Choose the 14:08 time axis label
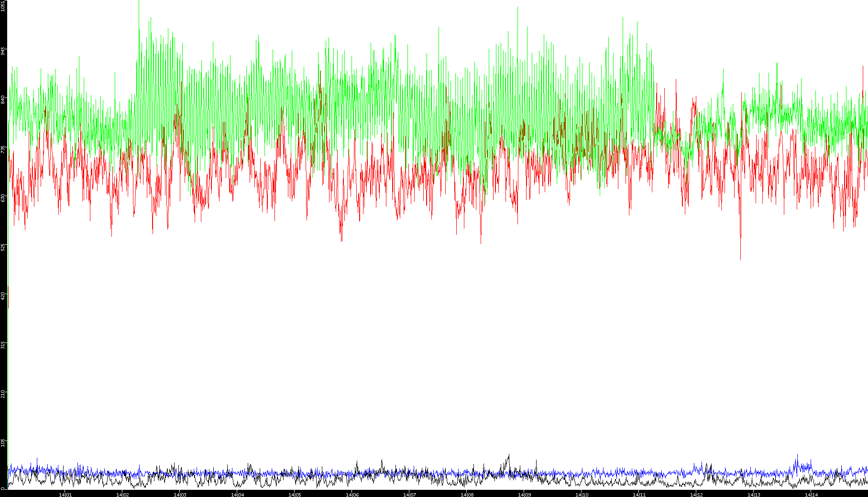This screenshot has height=497, width=868. click(x=467, y=495)
